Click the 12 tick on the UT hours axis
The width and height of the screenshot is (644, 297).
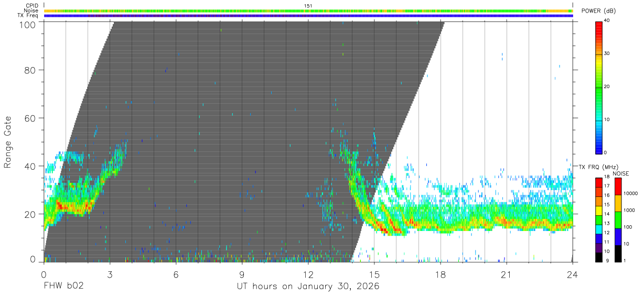[308, 274]
